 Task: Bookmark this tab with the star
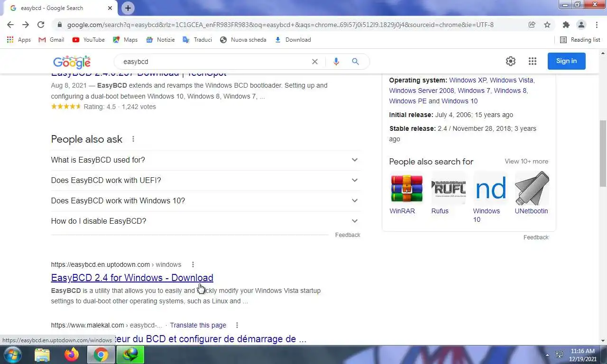point(547,25)
